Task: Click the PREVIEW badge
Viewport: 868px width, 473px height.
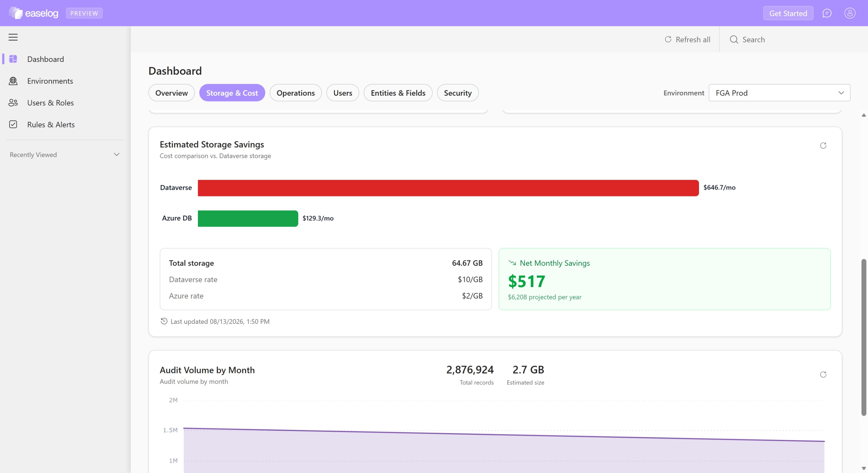Action: pyautogui.click(x=84, y=13)
